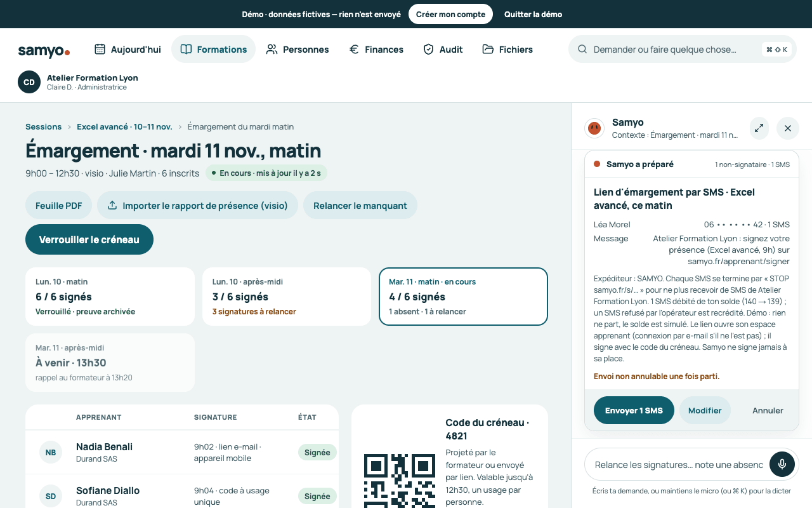
Task: Download the Feuille PDF
Action: click(x=59, y=205)
